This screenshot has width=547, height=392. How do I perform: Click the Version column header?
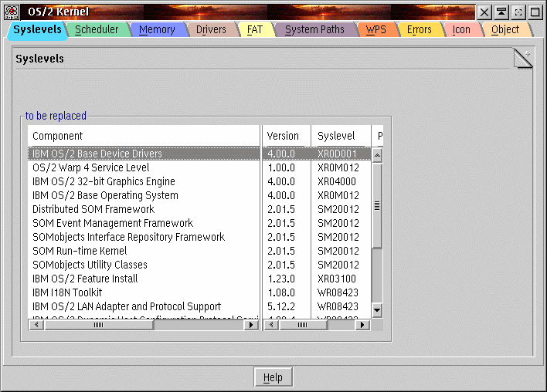tap(286, 136)
